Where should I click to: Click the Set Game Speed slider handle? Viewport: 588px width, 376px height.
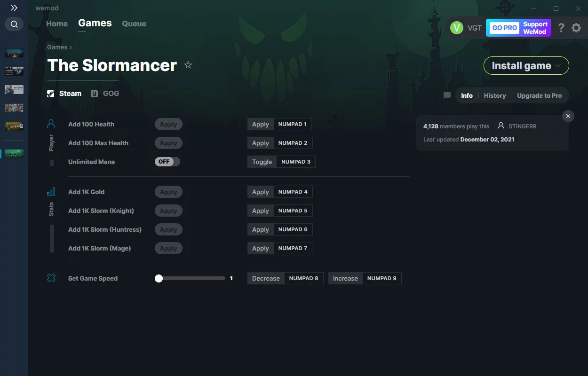tap(159, 278)
